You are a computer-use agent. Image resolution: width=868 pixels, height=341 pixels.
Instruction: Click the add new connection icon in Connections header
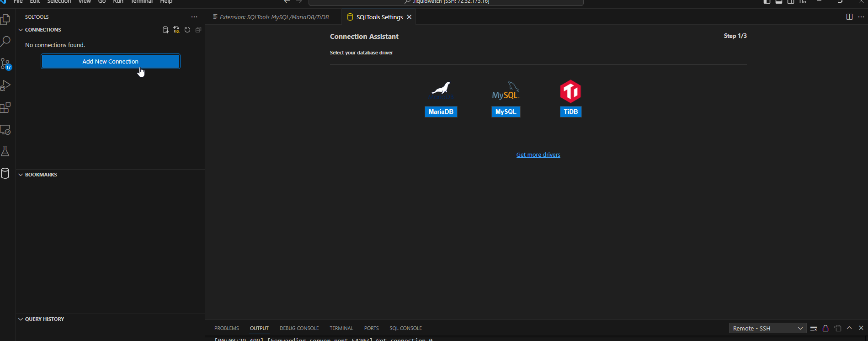point(165,30)
